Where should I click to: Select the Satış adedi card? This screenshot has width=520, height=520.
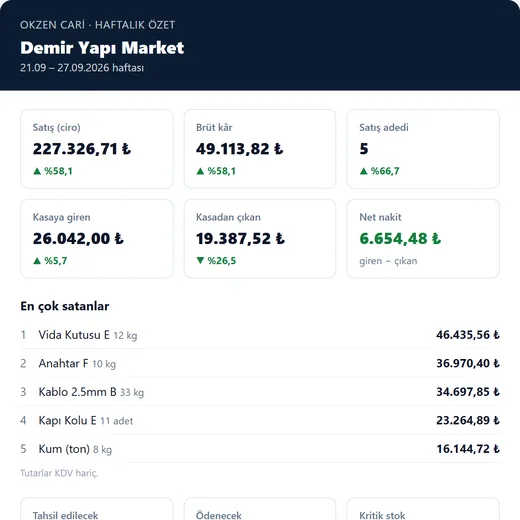point(423,149)
